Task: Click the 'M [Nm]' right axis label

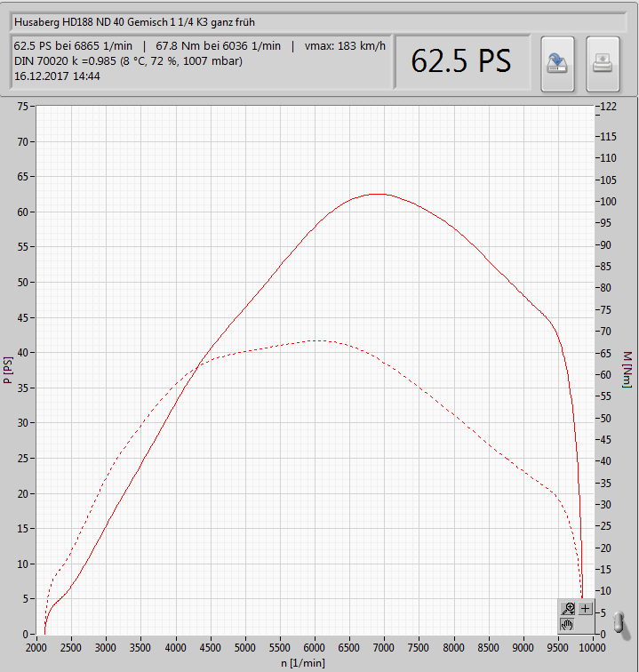Action: [627, 369]
